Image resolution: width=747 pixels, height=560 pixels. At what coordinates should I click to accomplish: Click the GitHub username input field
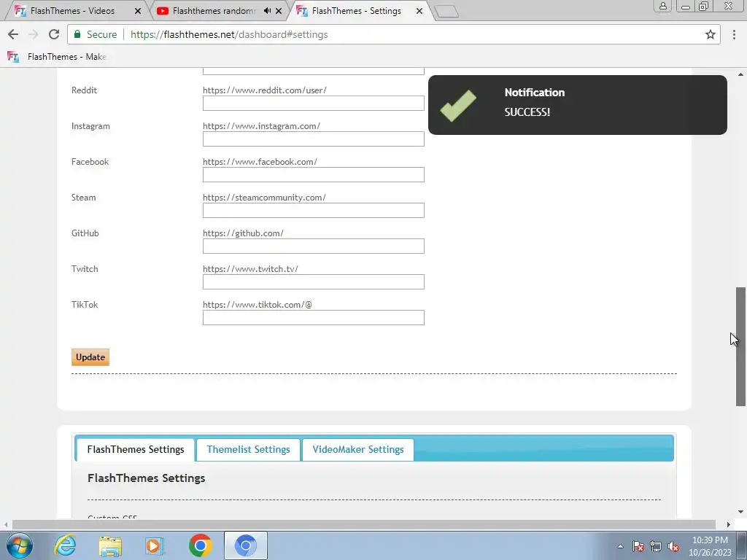[x=314, y=246]
